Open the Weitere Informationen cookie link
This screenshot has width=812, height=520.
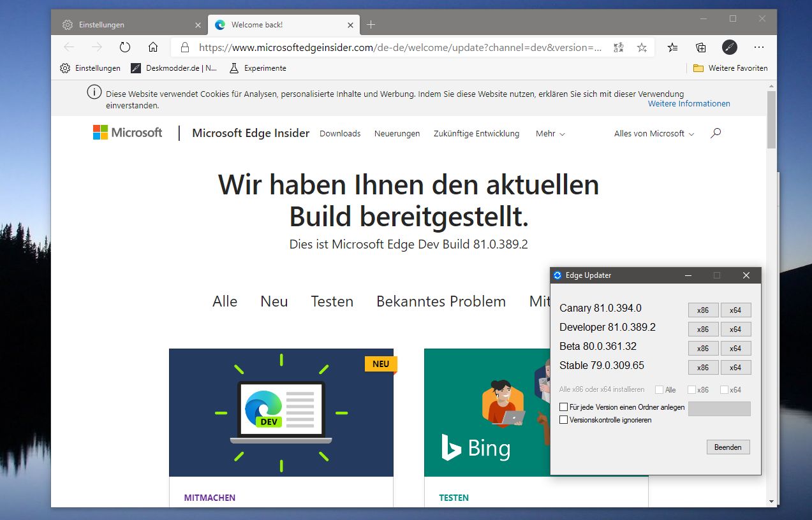[689, 104]
